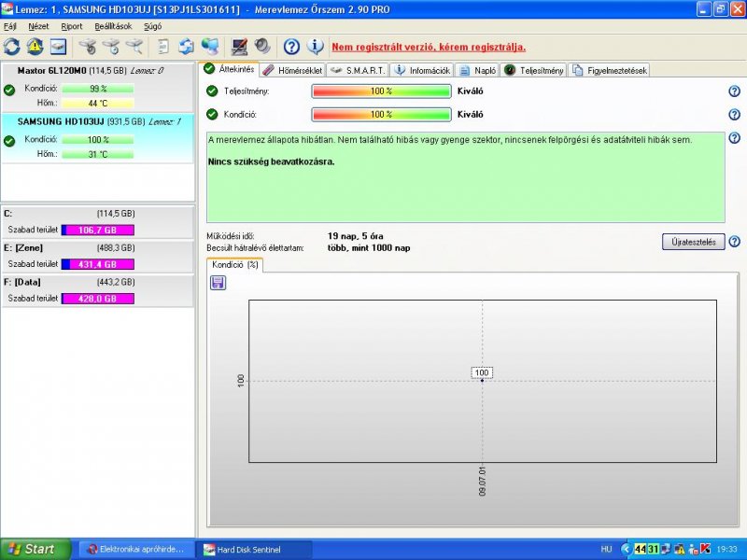
Task: Click the Újratesztelés button
Action: (694, 242)
